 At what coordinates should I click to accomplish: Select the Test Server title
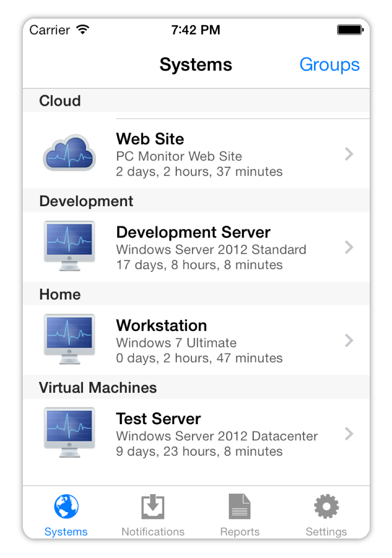[158, 418]
